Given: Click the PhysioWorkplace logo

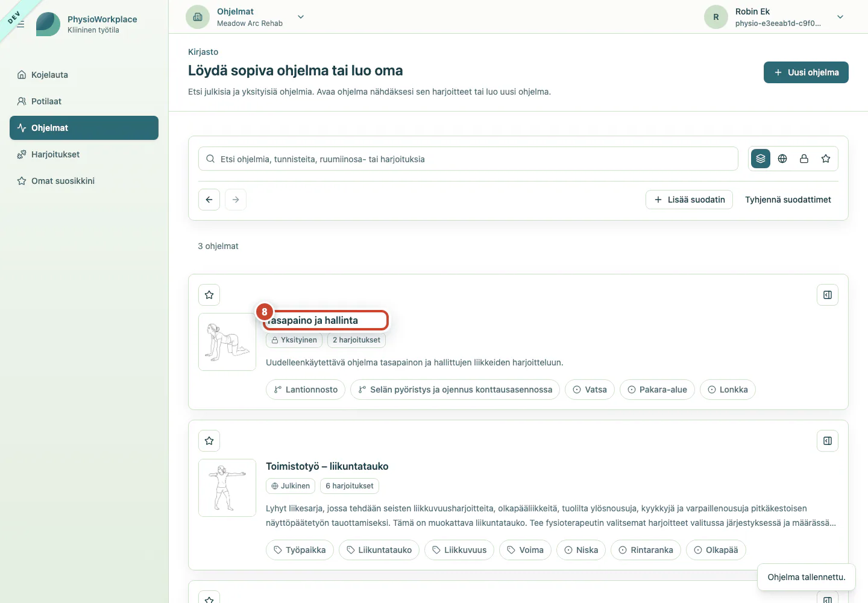Looking at the screenshot, I should pos(48,24).
